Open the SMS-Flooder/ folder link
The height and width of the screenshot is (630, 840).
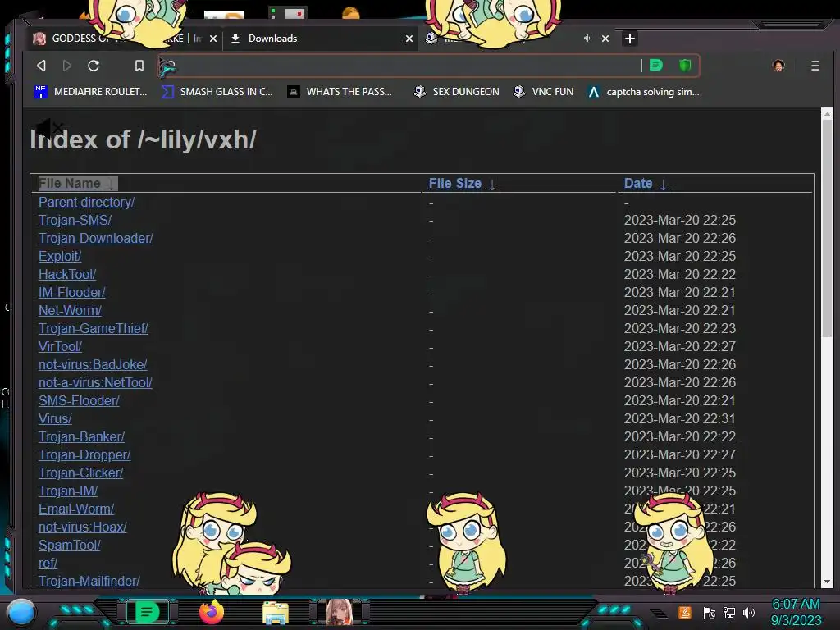tap(79, 400)
